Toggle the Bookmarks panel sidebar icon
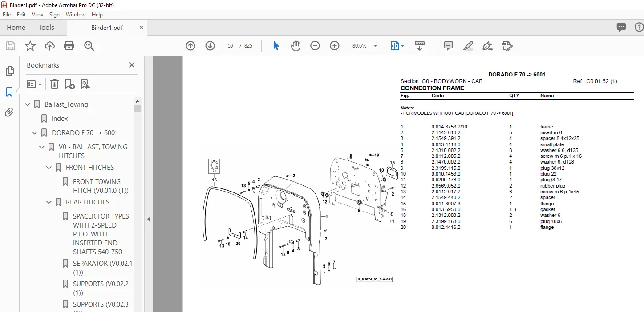644x312 pixels. [x=9, y=92]
